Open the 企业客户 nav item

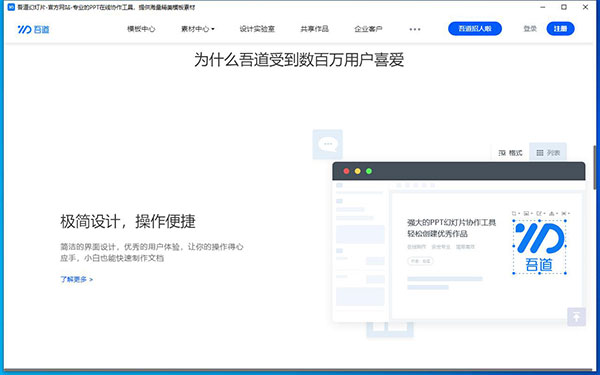click(368, 29)
